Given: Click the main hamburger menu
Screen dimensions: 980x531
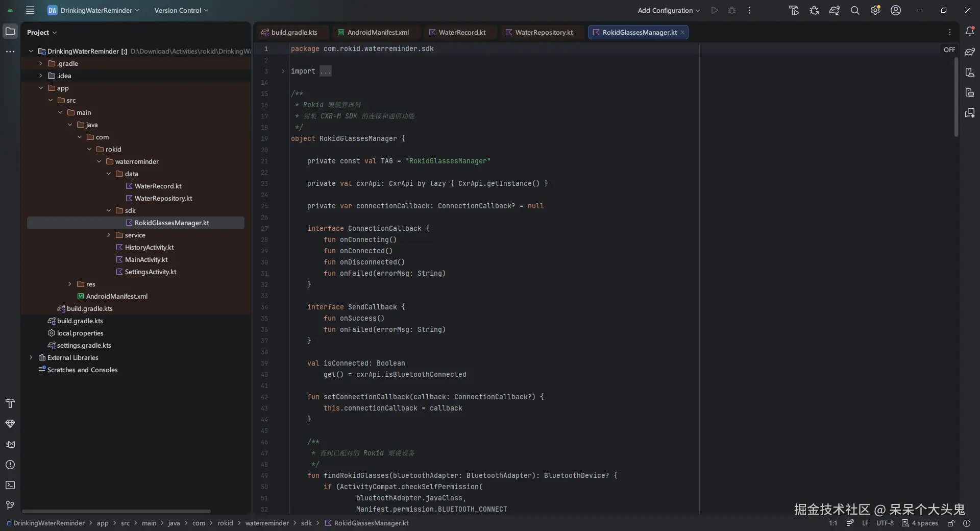Looking at the screenshot, I should click(x=30, y=10).
